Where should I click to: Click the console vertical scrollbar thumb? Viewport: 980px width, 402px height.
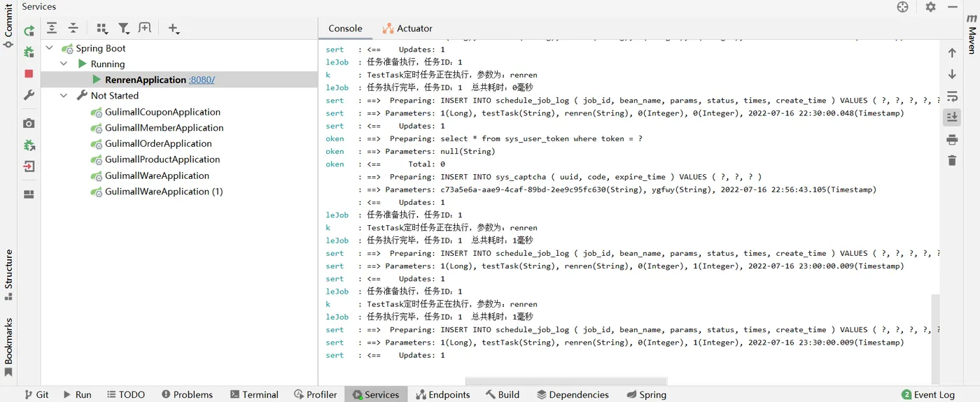point(935,338)
